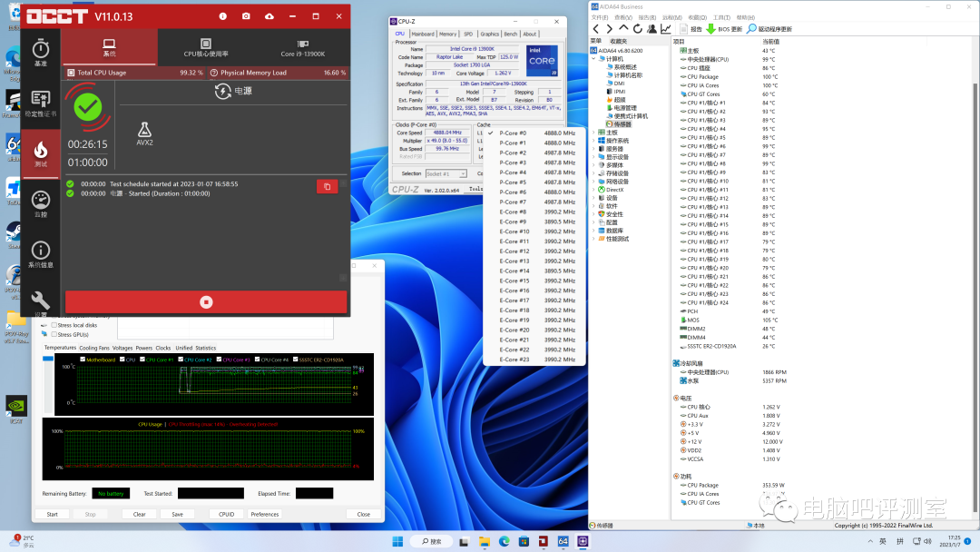
Task: Expand the 显示设备 tree node
Action: pos(593,157)
